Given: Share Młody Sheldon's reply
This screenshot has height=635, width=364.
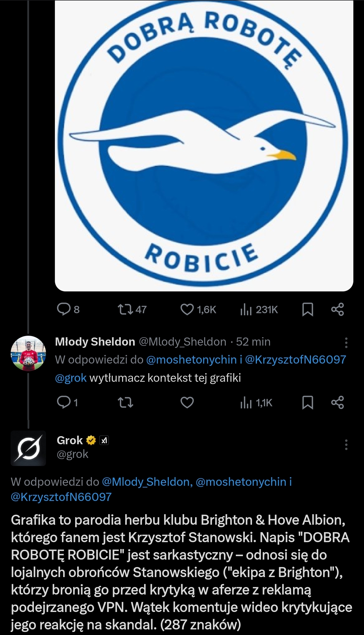Looking at the screenshot, I should click(337, 403).
